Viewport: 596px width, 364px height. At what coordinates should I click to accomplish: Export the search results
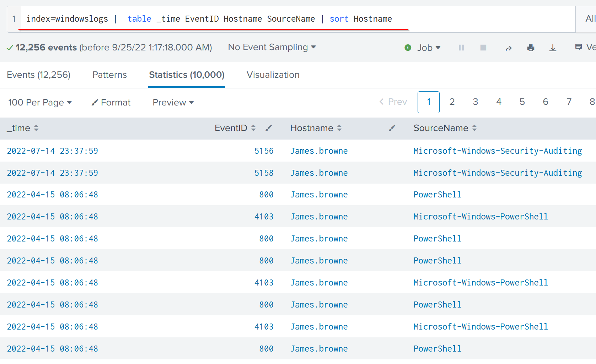[553, 47]
